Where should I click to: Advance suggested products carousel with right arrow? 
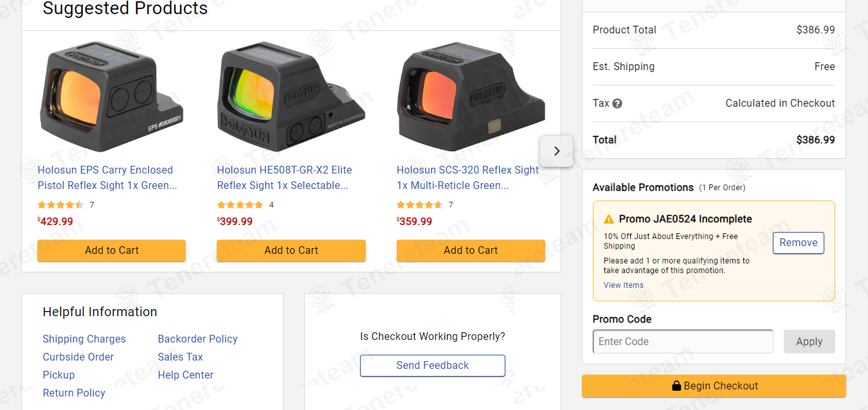(x=557, y=151)
